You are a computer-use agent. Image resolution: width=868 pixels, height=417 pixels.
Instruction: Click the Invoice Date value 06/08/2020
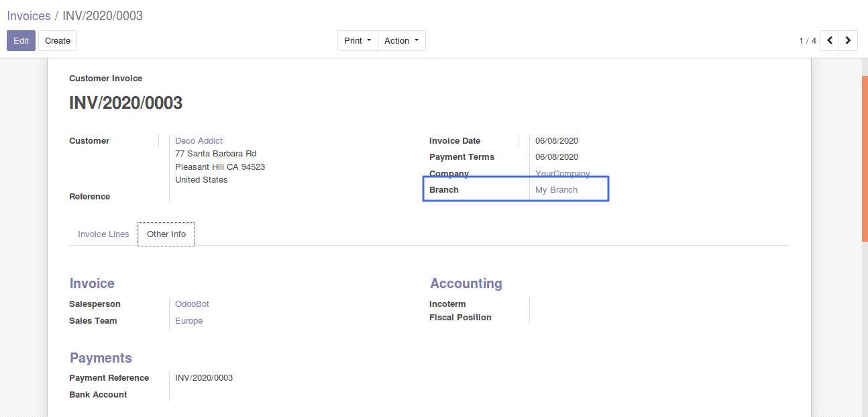pos(556,141)
